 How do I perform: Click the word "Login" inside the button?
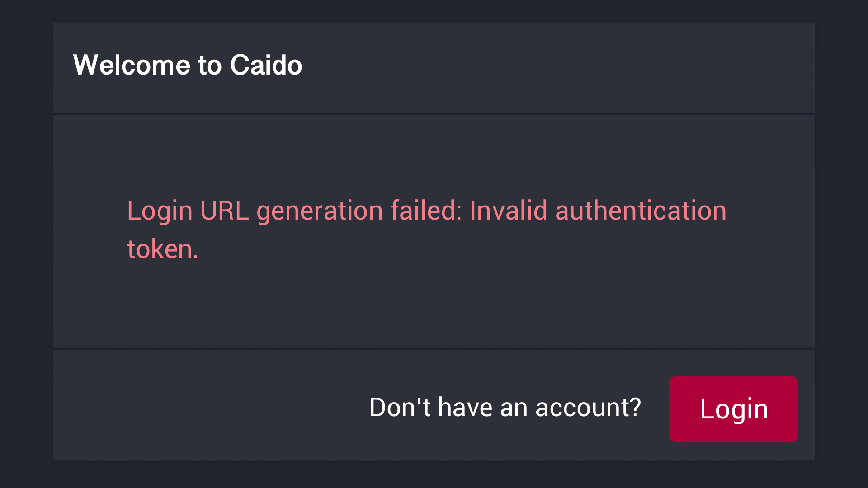coord(733,409)
